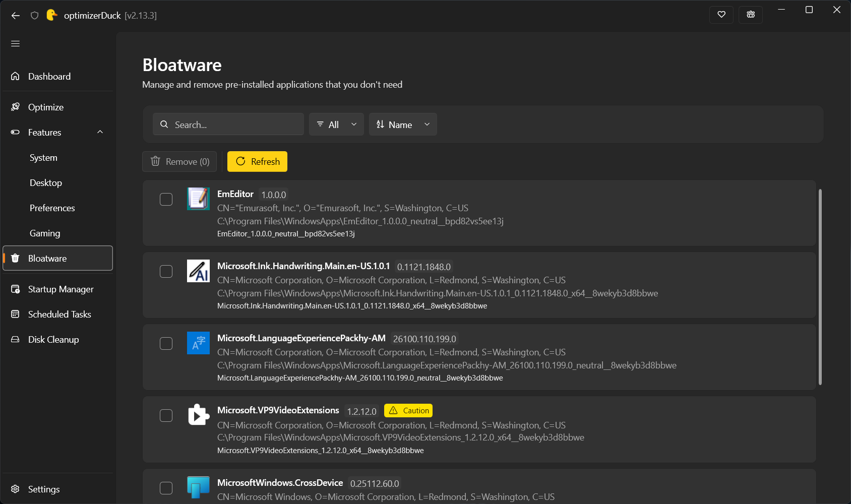The image size is (851, 504).
Task: Click the shield icon beside the duck logo
Action: tap(34, 16)
